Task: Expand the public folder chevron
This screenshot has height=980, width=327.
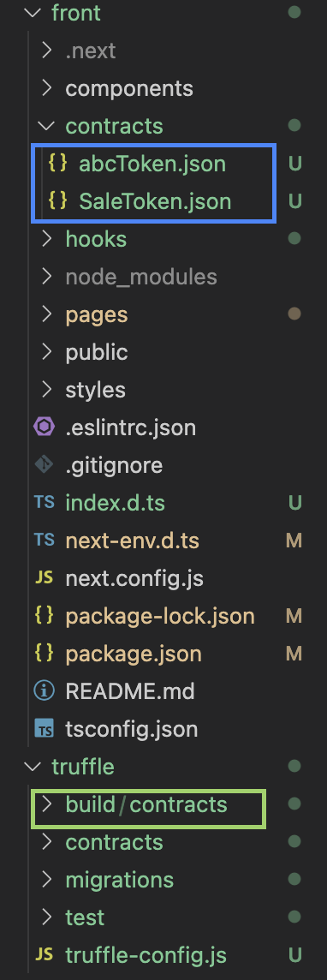Action: point(47,352)
